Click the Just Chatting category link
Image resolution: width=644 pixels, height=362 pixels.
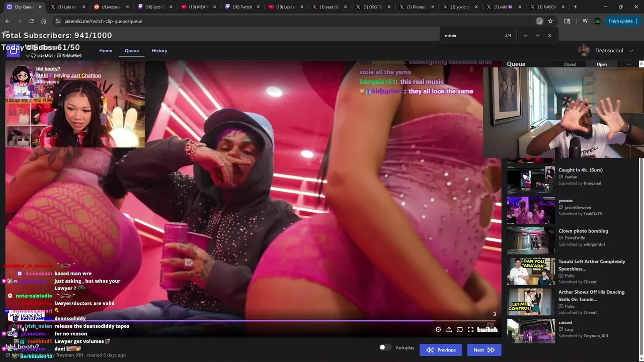[x=86, y=75]
